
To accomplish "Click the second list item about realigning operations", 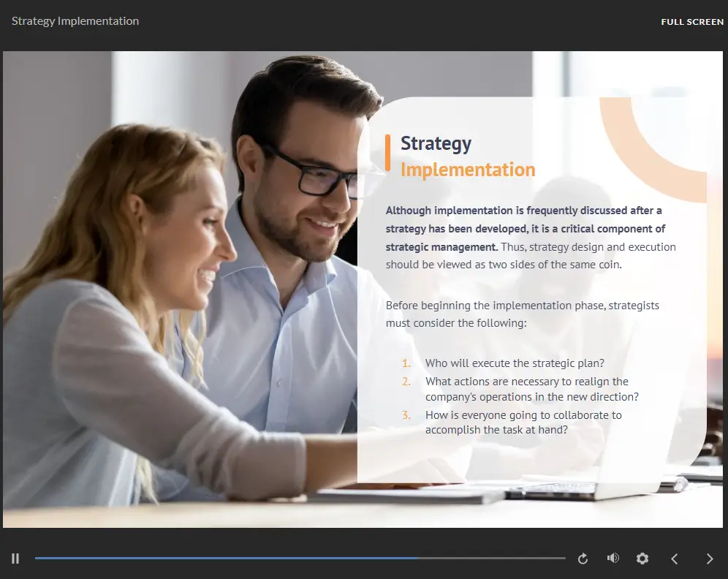I will 531,389.
